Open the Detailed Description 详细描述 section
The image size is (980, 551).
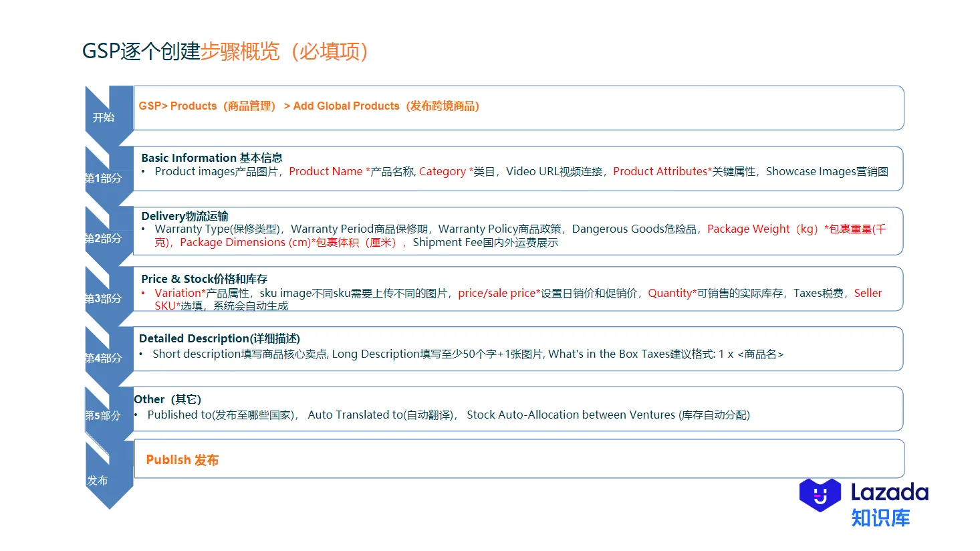[x=219, y=338]
